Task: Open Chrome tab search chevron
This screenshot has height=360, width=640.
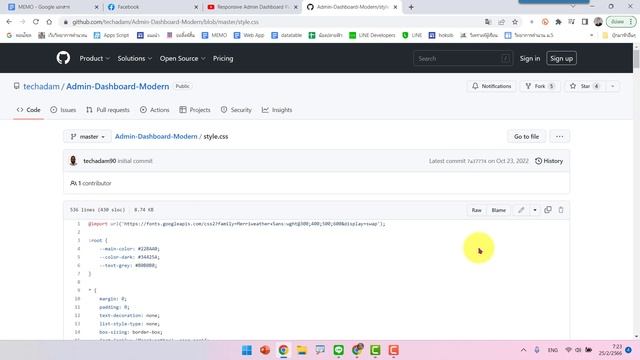Action: [573, 7]
